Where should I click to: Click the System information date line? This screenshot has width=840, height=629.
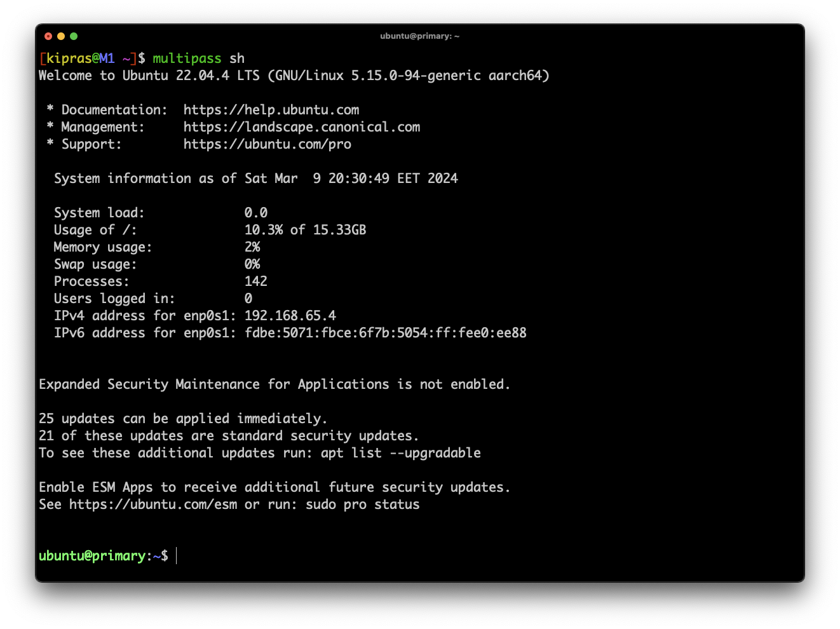click(256, 179)
